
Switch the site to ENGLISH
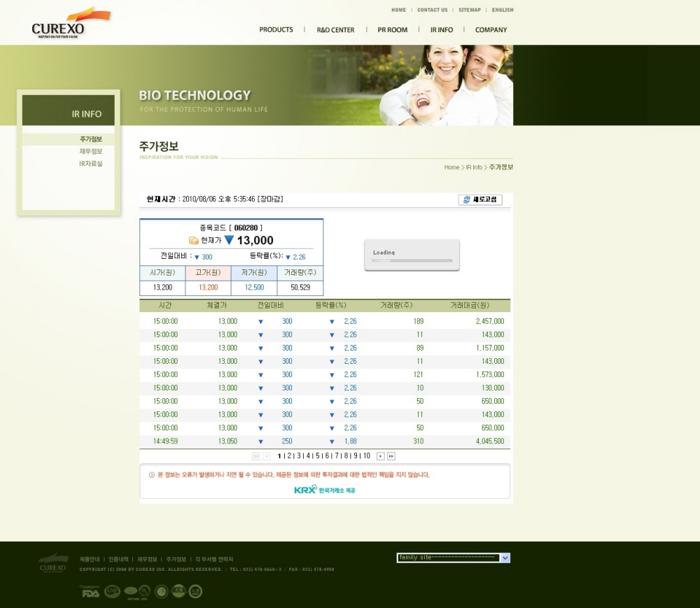(503, 10)
